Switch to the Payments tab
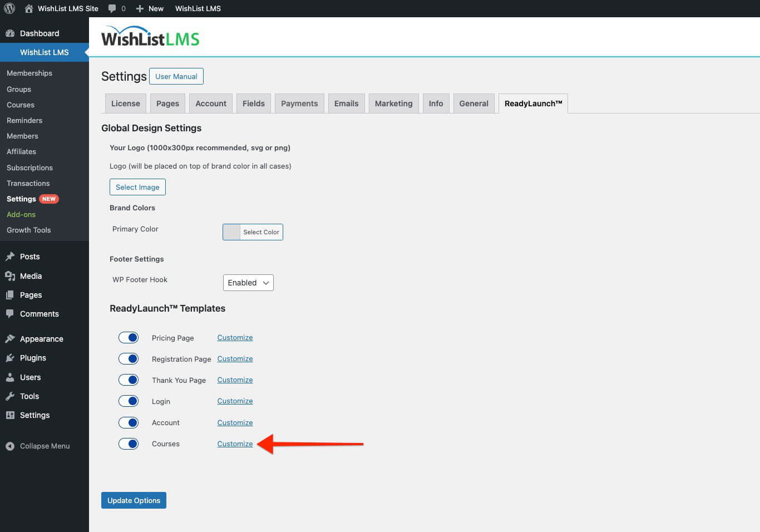This screenshot has width=760, height=532. pyautogui.click(x=299, y=103)
